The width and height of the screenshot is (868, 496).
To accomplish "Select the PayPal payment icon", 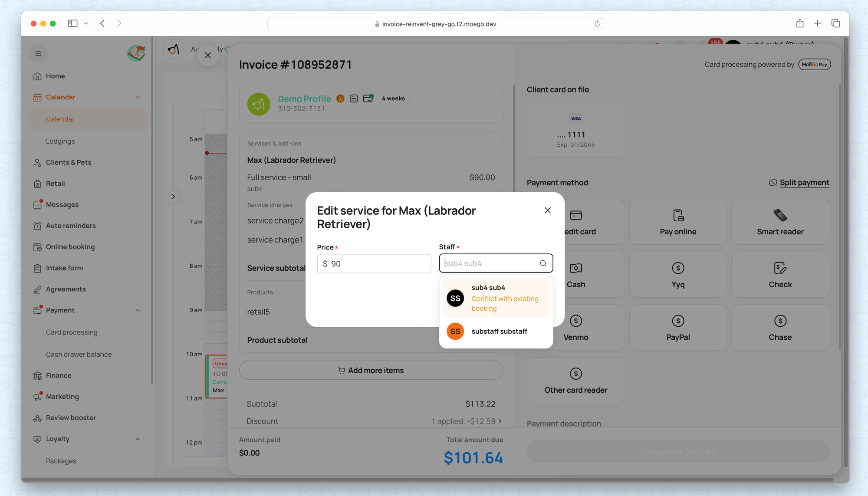I will [x=678, y=321].
